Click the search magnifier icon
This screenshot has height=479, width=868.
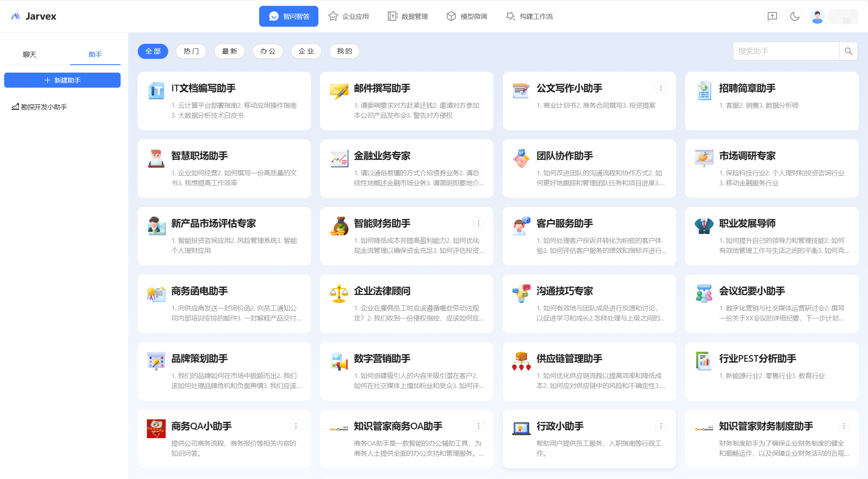click(848, 51)
